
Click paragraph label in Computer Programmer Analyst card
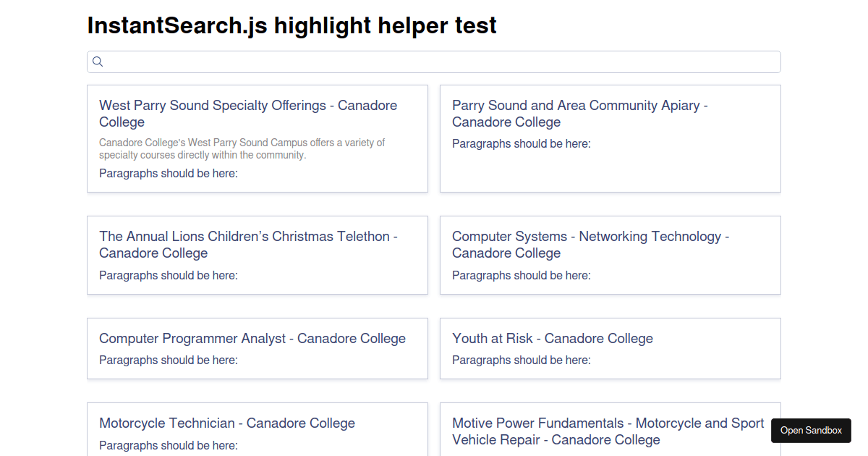[x=169, y=360]
